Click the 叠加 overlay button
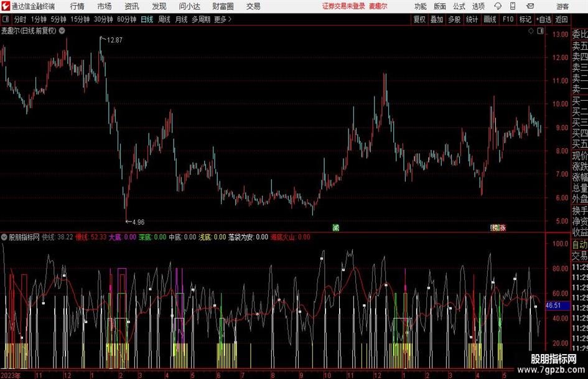This screenshot has width=588, height=379. tap(437, 19)
